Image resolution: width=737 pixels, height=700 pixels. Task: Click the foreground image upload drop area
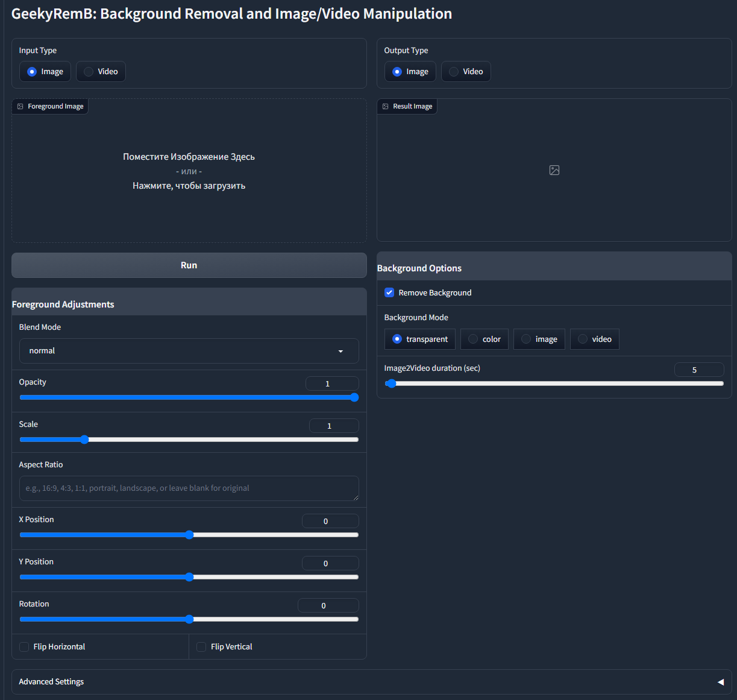coord(189,172)
